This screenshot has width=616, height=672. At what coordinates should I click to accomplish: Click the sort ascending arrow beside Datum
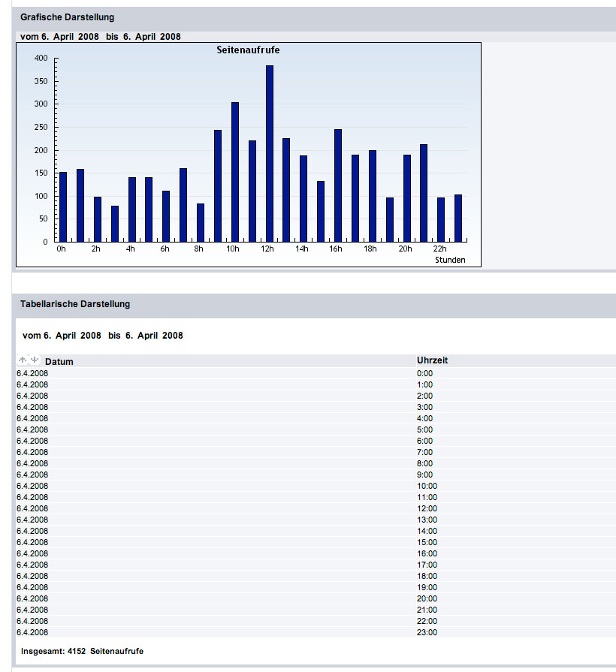pyautogui.click(x=23, y=360)
